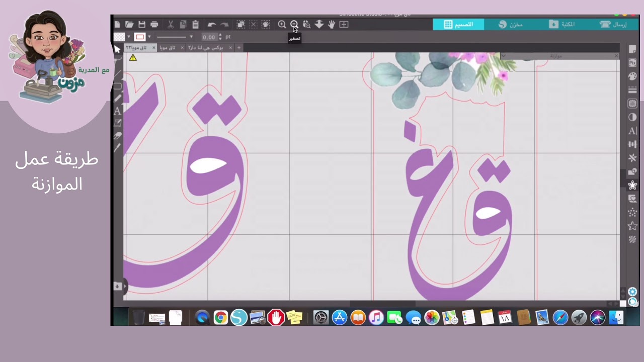Click the red line color swatch
Screen dimensions: 644x362
(140, 37)
